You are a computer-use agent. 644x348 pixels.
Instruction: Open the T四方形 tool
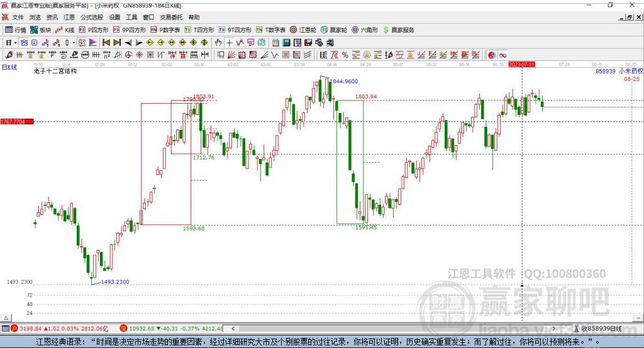pyautogui.click(x=199, y=30)
